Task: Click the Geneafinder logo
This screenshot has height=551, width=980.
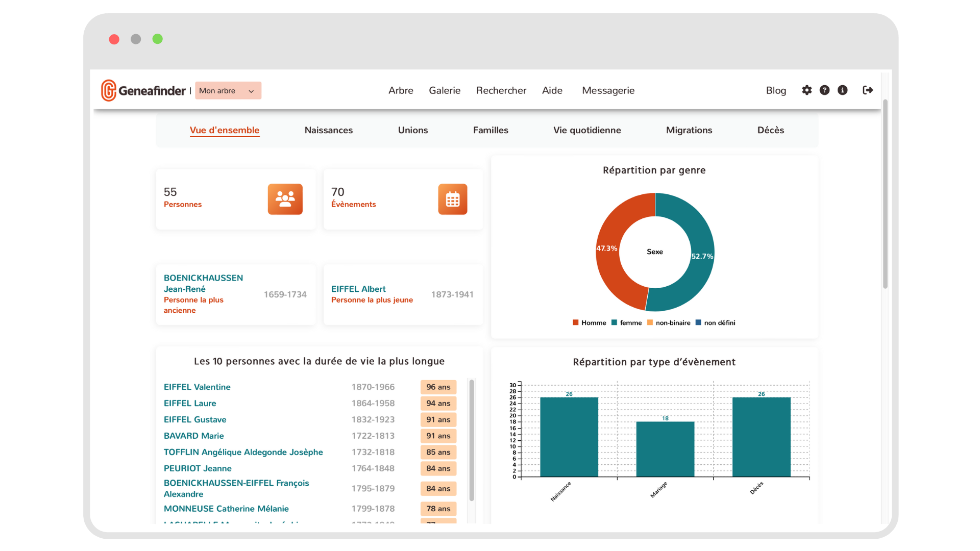Action: click(143, 90)
